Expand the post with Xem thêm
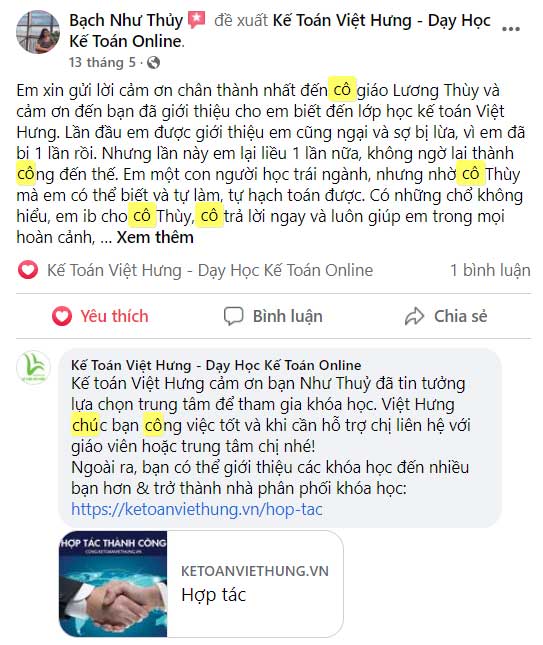 pyautogui.click(x=155, y=237)
